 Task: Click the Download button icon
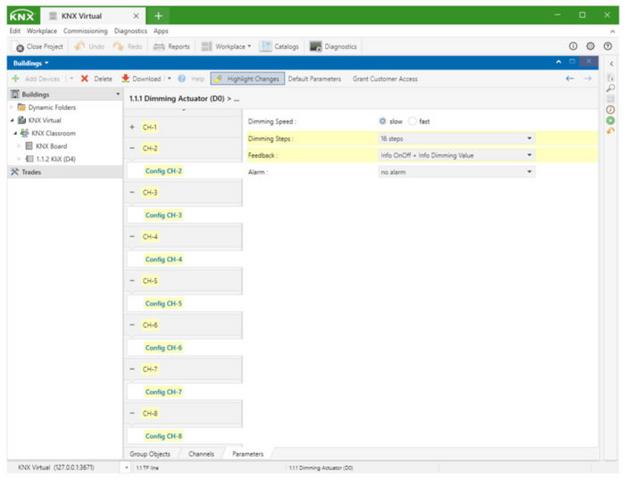126,78
